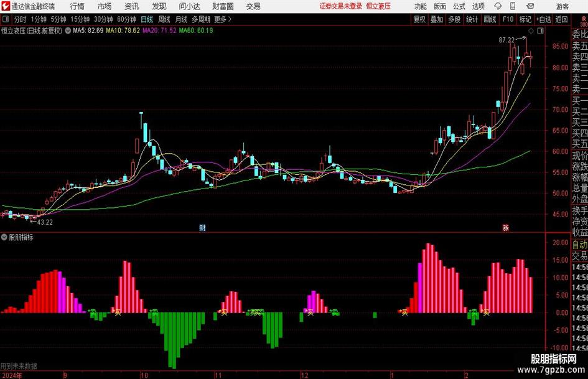Click the 复权 toolbar button
Viewport: 588px width, 379px height.
419,19
